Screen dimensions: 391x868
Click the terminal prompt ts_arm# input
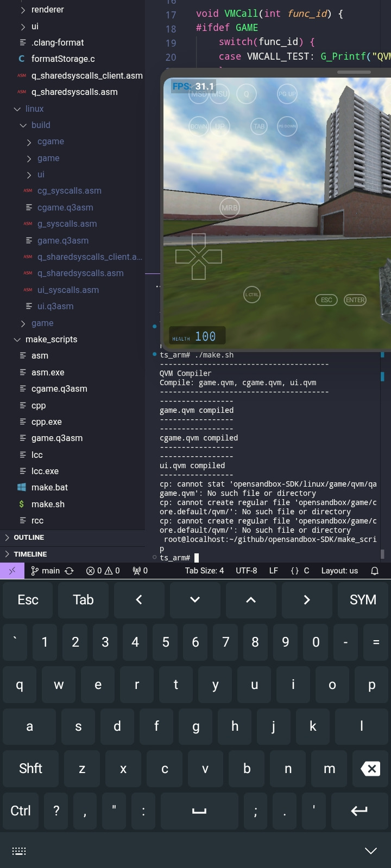179,558
